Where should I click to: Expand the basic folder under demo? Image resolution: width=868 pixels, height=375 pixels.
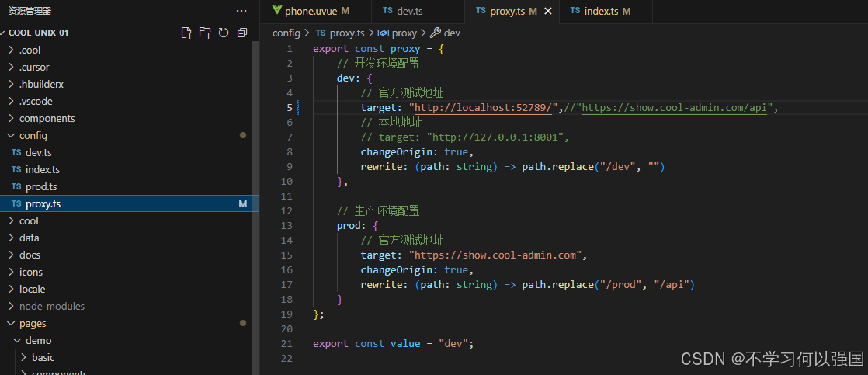click(130, 357)
